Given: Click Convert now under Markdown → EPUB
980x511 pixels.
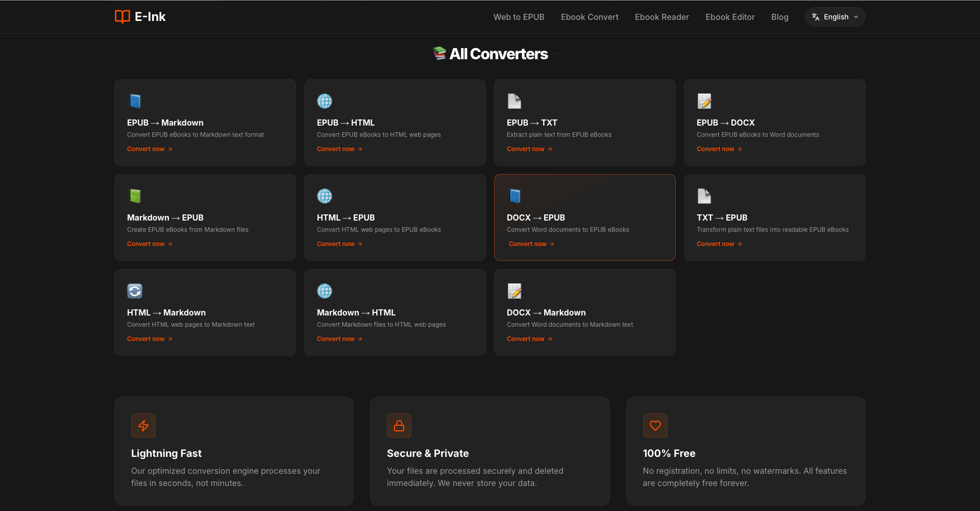Looking at the screenshot, I should pos(150,244).
